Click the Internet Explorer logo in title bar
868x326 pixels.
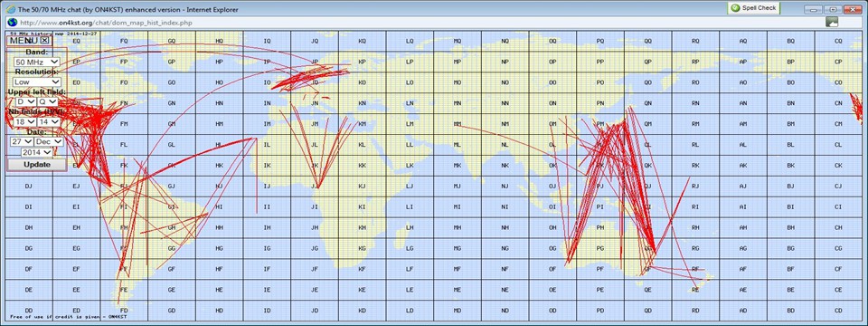[11, 8]
